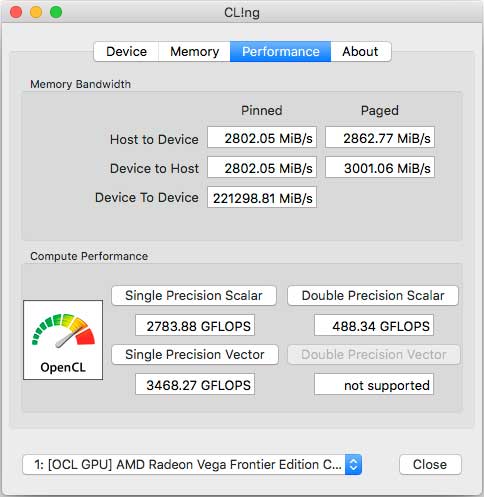This screenshot has height=497, width=484.
Task: Click the 'Device To Device' label
Action: (x=147, y=198)
